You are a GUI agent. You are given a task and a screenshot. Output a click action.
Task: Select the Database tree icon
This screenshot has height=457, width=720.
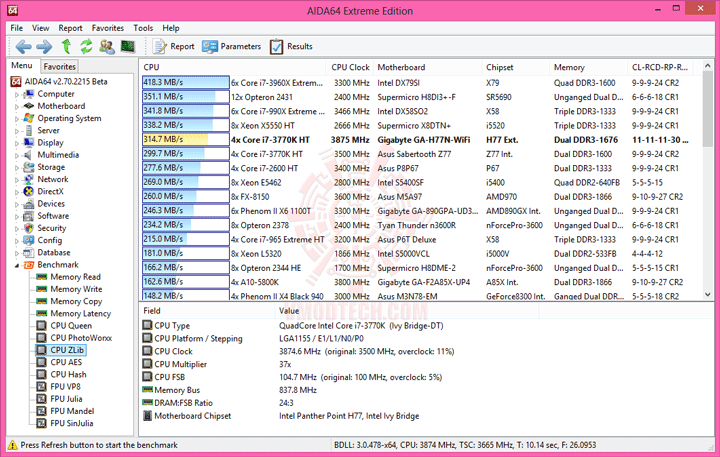(29, 253)
